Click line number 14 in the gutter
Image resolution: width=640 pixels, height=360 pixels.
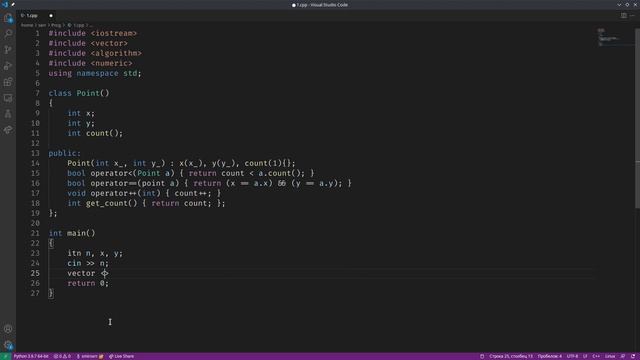36,163
